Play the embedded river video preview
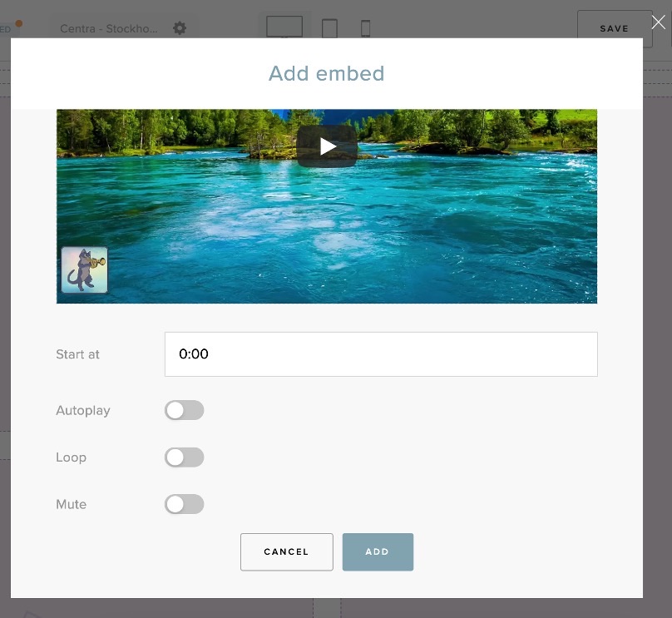The image size is (672, 618). [327, 146]
